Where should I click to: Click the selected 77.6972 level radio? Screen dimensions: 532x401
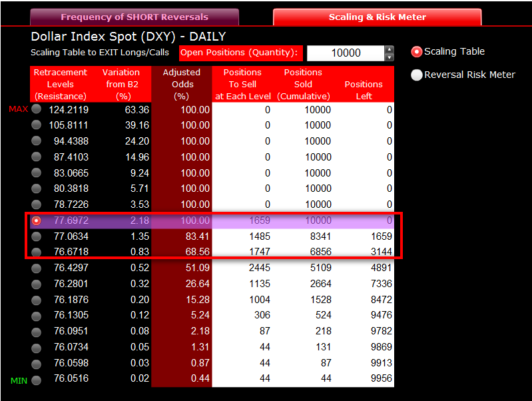tap(37, 220)
